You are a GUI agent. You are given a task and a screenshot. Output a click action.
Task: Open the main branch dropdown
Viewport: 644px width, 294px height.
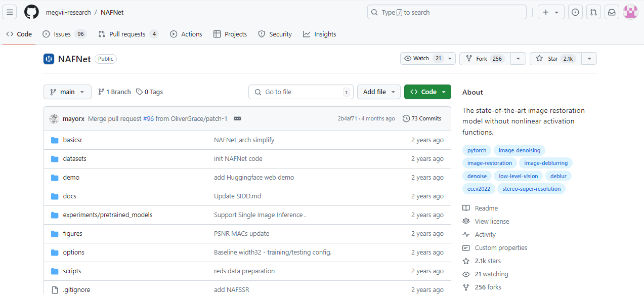(67, 92)
